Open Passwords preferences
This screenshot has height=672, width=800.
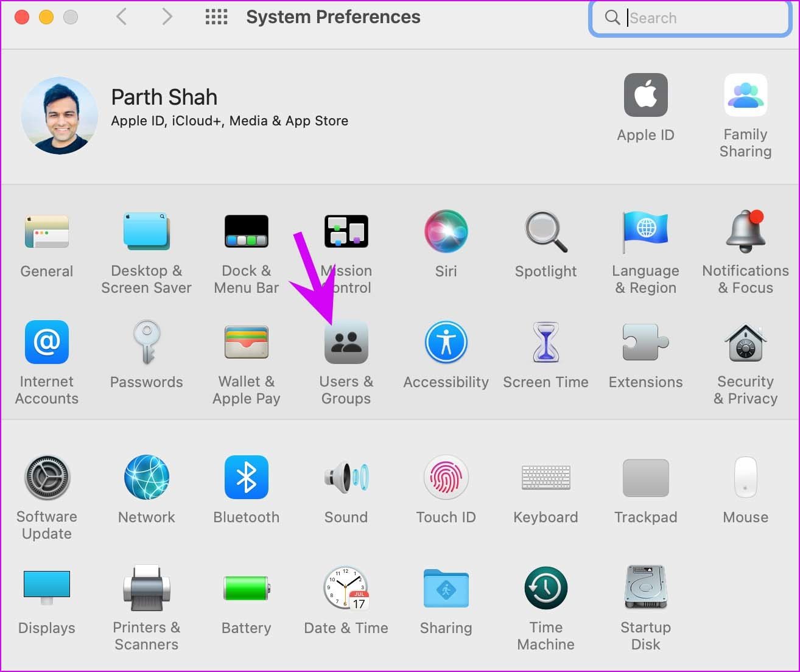(147, 342)
